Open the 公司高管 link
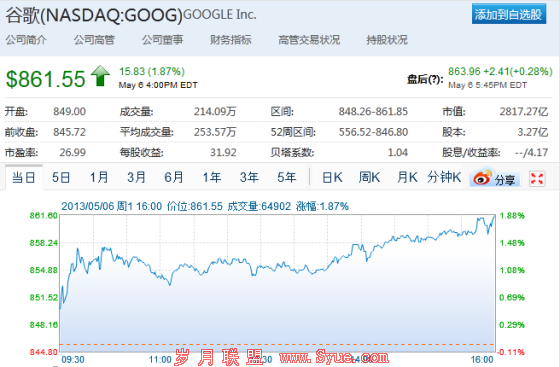This screenshot has width=560, height=367. (x=94, y=40)
